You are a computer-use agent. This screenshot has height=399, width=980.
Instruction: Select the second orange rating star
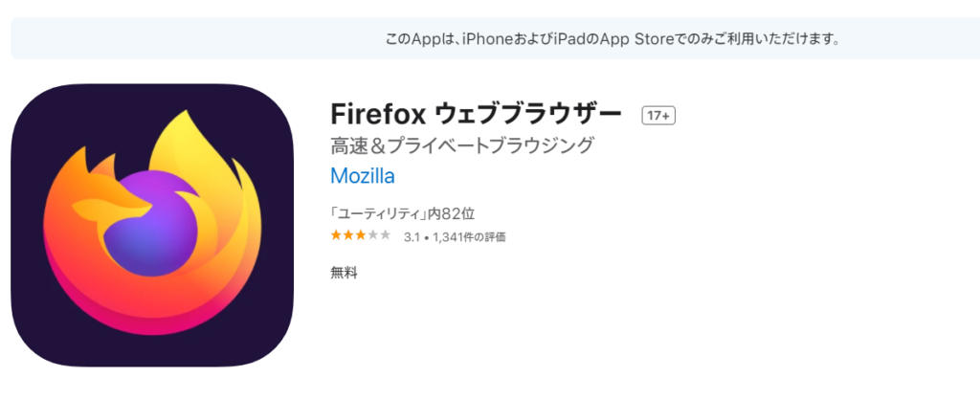point(348,235)
